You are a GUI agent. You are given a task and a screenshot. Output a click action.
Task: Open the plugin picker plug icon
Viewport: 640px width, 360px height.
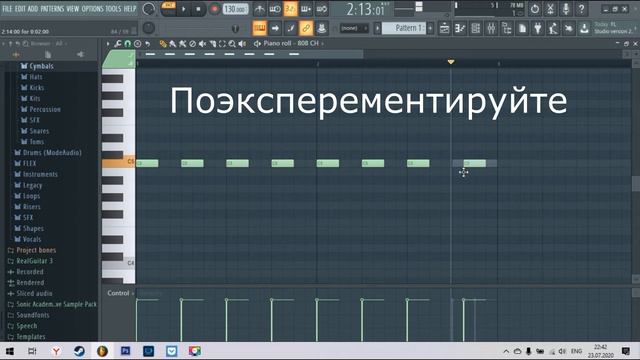click(538, 28)
